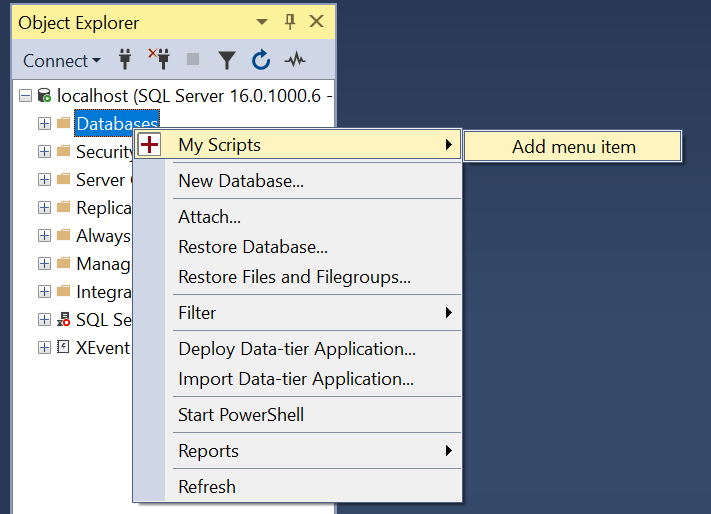Select the Integration Services tree item
The image size is (711, 514).
[104, 291]
